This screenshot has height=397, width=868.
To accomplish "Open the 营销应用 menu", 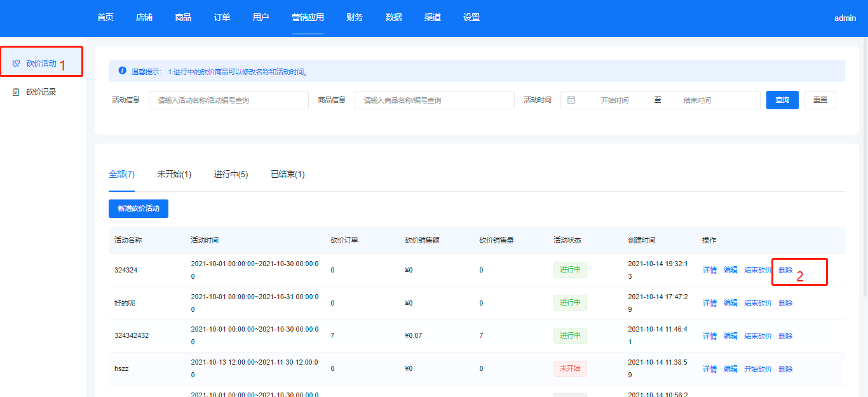I will pyautogui.click(x=308, y=18).
